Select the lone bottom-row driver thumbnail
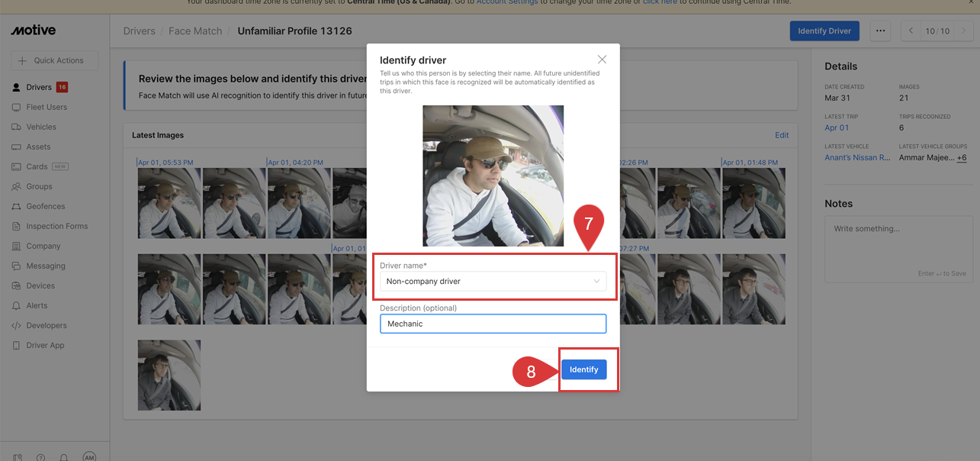 [x=169, y=375]
